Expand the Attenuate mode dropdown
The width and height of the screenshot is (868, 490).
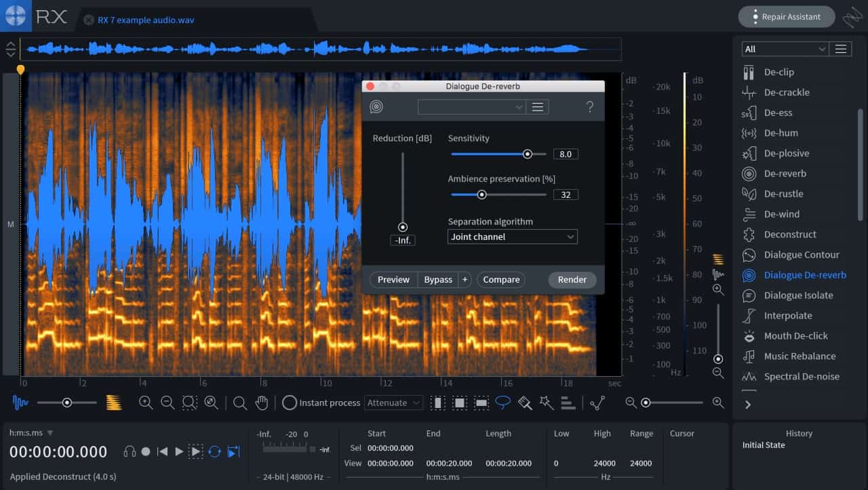coord(393,403)
